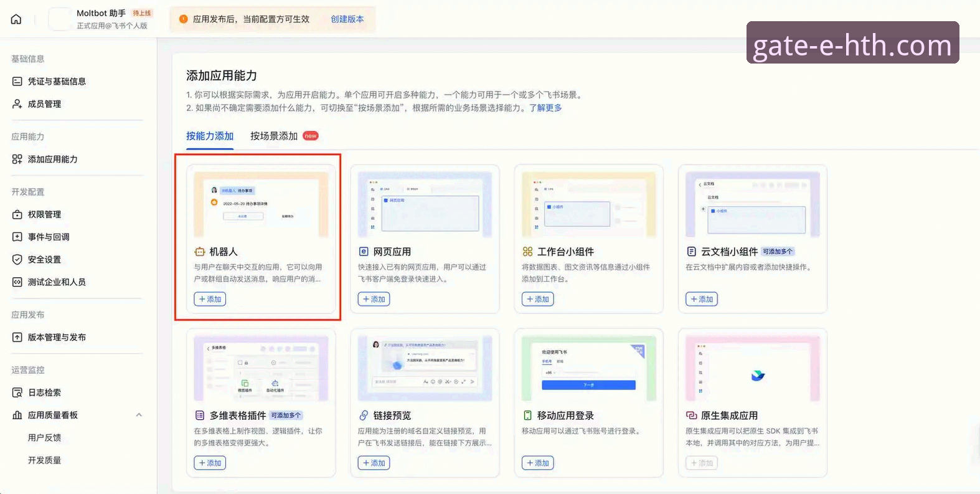Add the 链接预览 capability
Viewport: 980px width, 494px height.
(x=374, y=463)
